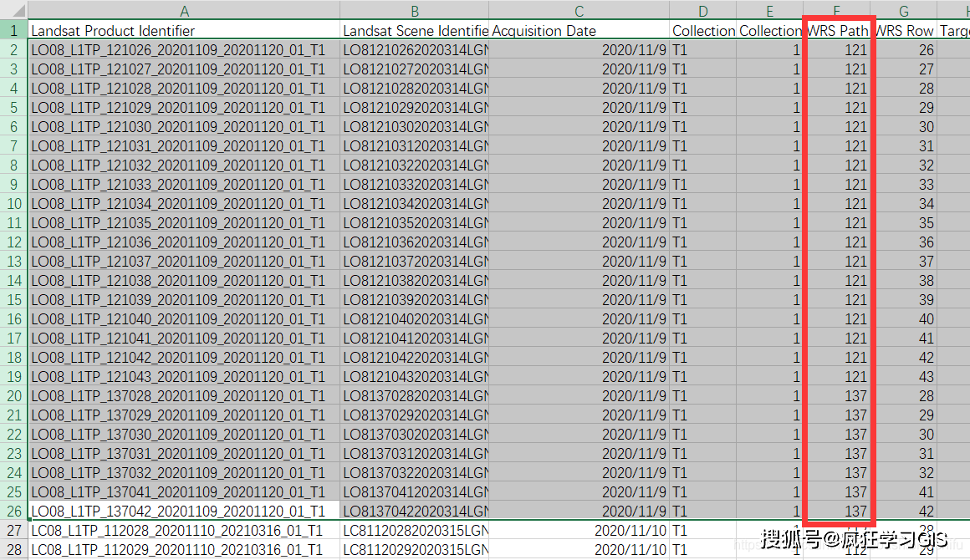Click the Landsat Product Identifier header cell

(x=184, y=31)
